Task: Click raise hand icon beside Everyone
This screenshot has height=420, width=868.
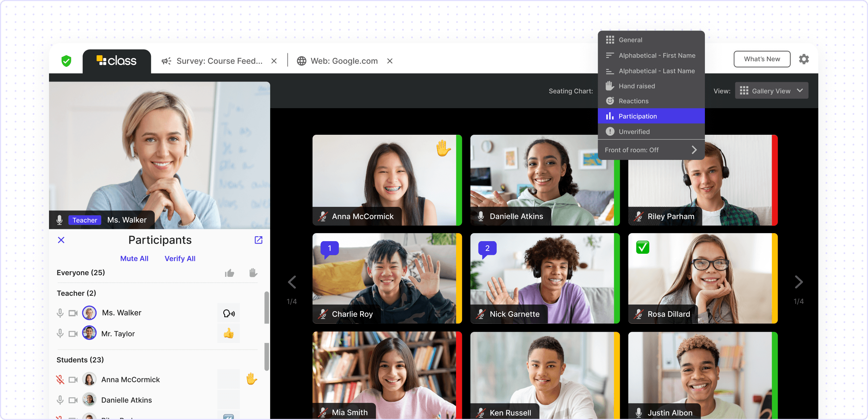Action: click(x=253, y=273)
